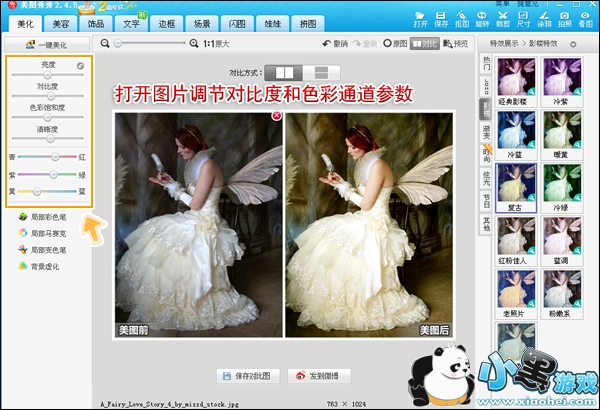Viewport: 600px width, 410px height.
Task: Switch to the 场景 tab
Action: (202, 24)
